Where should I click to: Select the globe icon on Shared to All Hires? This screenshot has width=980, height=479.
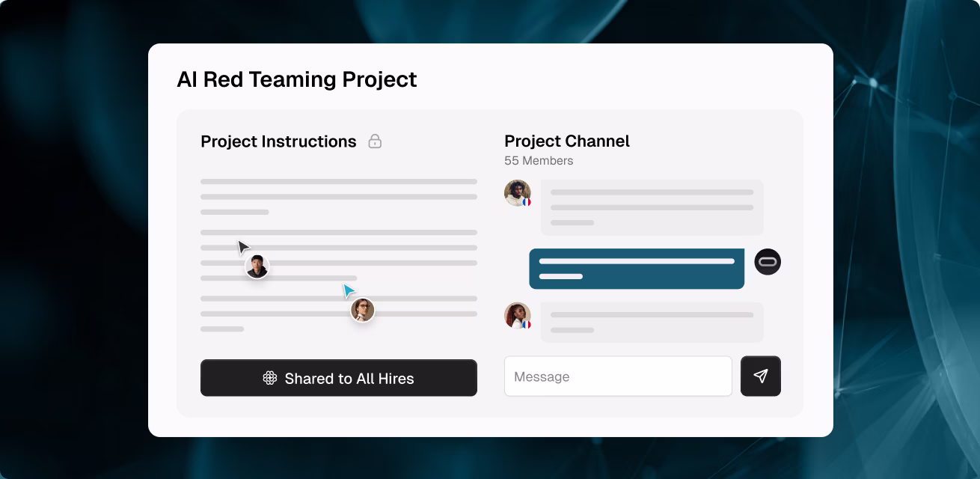pos(270,379)
